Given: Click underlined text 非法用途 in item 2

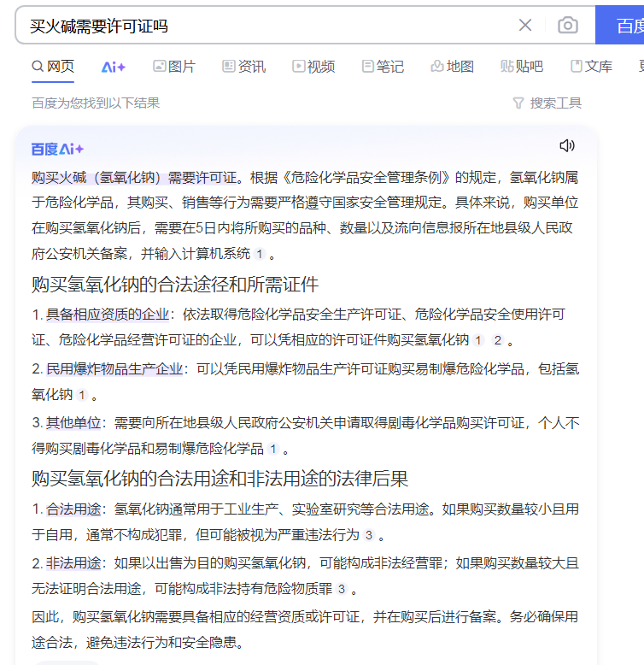Looking at the screenshot, I should [x=73, y=562].
